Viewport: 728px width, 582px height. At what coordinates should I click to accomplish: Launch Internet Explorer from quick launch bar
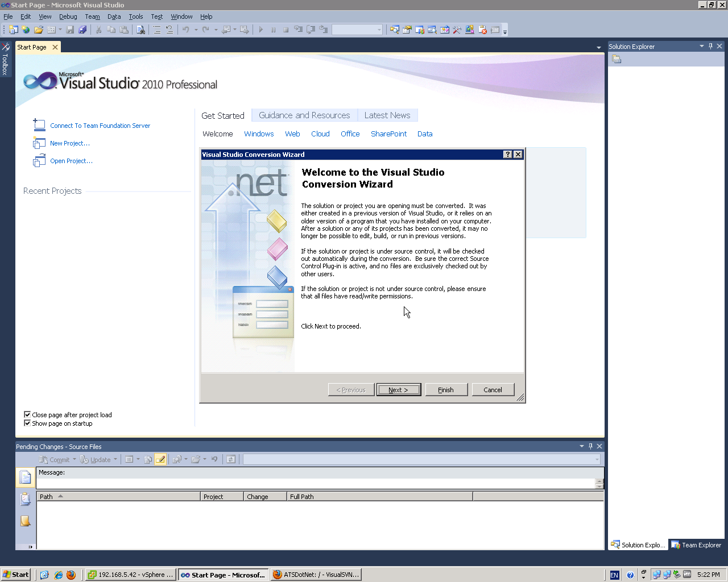point(58,575)
